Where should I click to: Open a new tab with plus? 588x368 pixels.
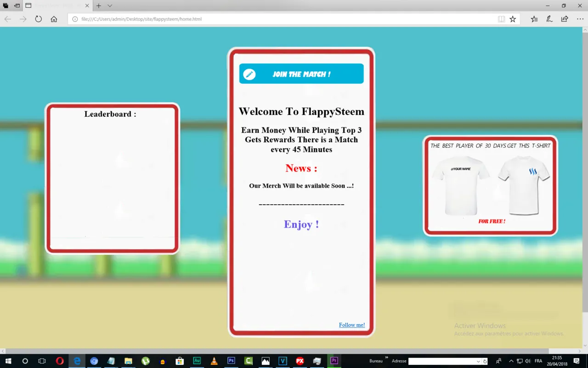(x=98, y=6)
